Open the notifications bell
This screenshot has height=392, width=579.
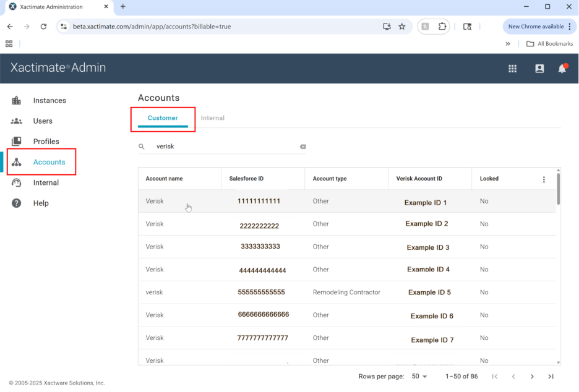click(562, 69)
